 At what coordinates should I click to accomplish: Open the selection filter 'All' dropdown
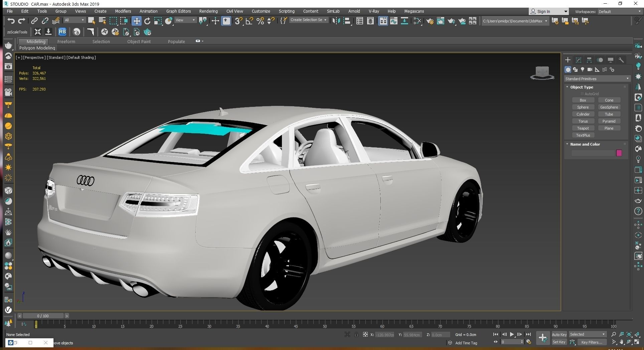[74, 20]
